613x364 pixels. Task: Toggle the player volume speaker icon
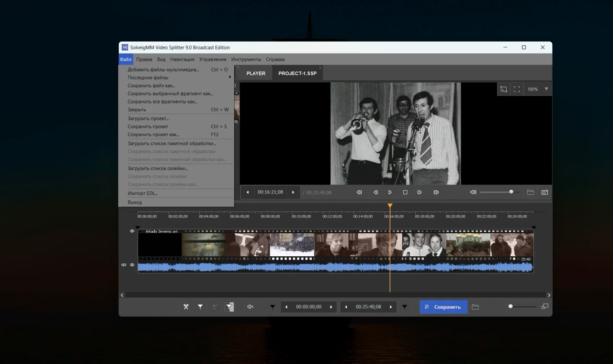click(x=473, y=192)
